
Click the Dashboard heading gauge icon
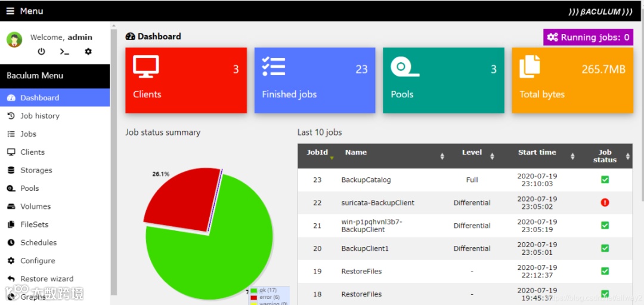coord(130,36)
